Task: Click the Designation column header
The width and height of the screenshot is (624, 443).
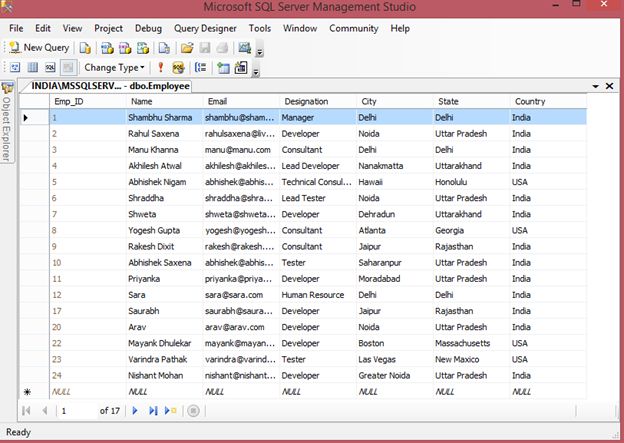Action: [305, 101]
